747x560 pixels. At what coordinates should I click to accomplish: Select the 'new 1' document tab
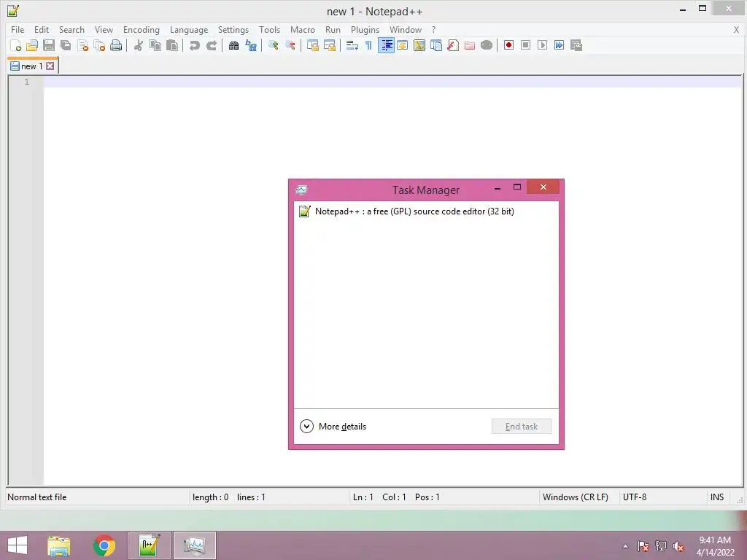click(x=32, y=66)
